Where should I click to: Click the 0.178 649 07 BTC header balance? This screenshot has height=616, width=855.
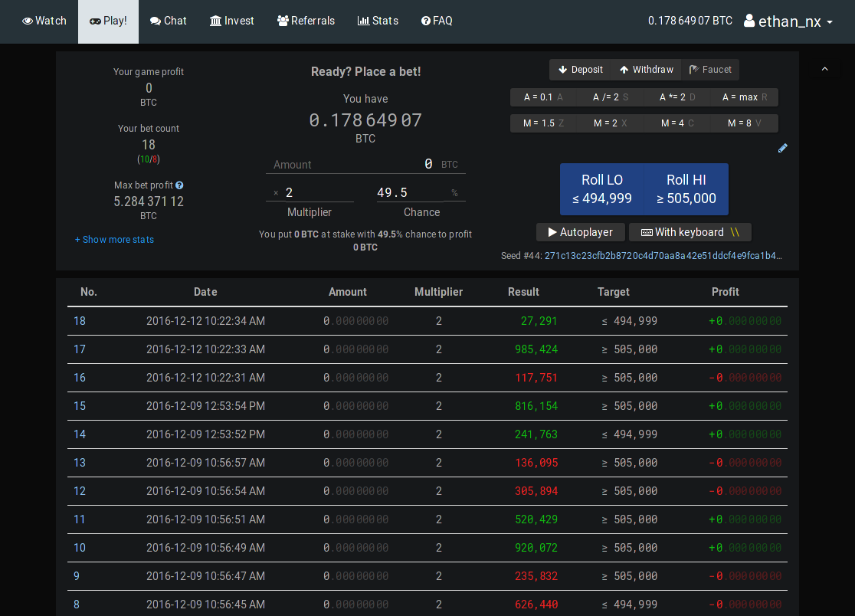coord(690,21)
